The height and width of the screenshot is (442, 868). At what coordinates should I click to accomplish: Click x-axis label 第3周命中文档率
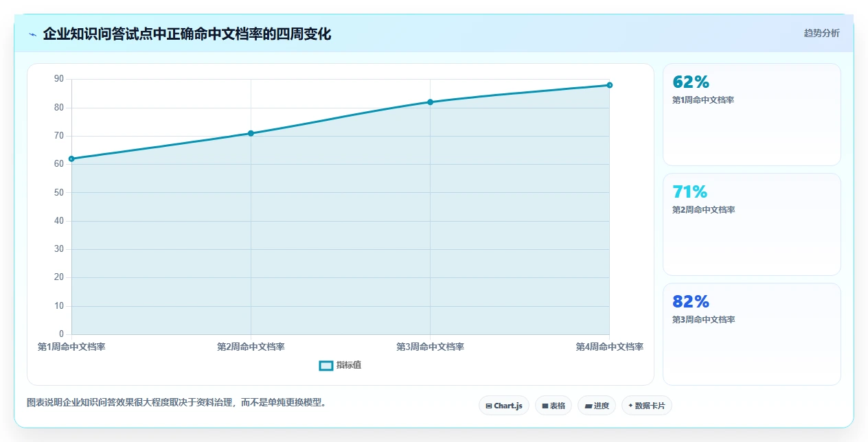click(x=430, y=347)
